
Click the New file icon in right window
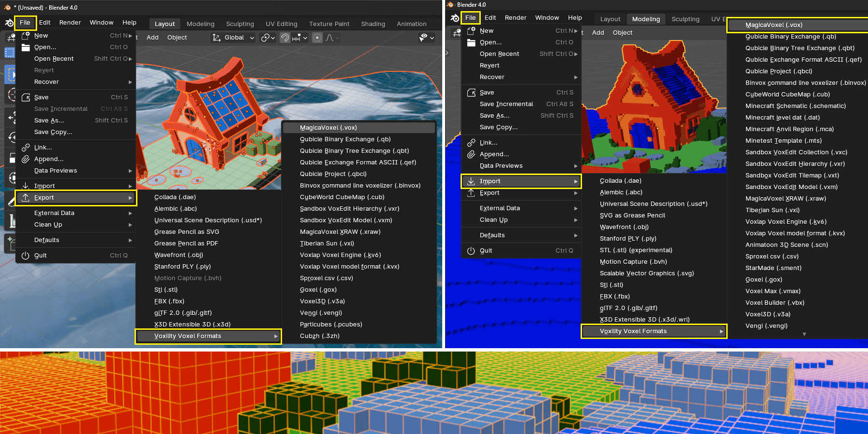pos(471,30)
